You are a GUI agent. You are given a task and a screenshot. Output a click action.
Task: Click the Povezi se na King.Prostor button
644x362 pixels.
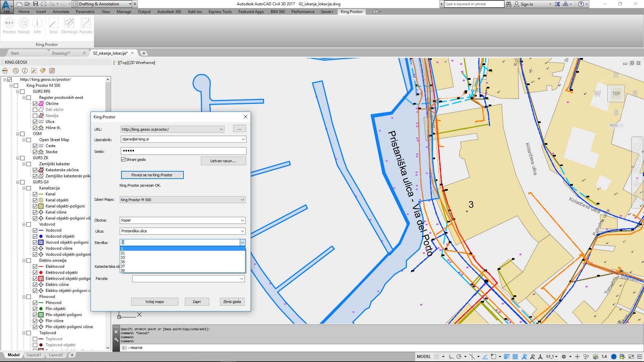152,175
